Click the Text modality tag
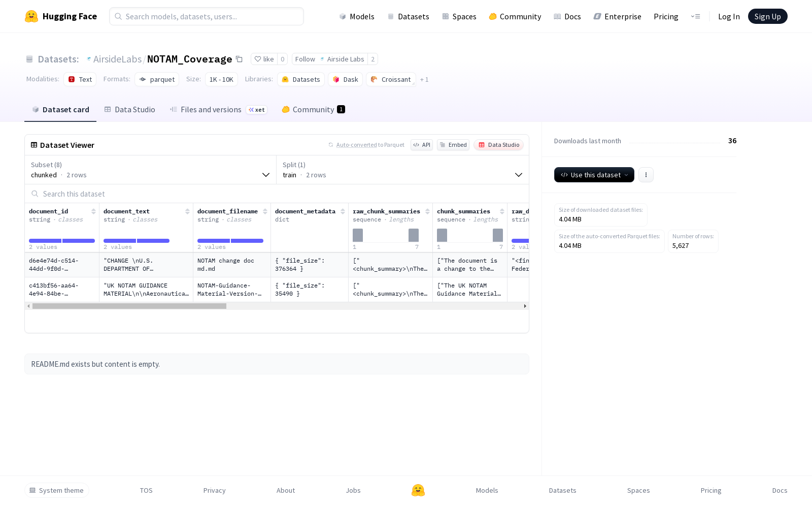812x508 pixels. pyautogui.click(x=80, y=79)
